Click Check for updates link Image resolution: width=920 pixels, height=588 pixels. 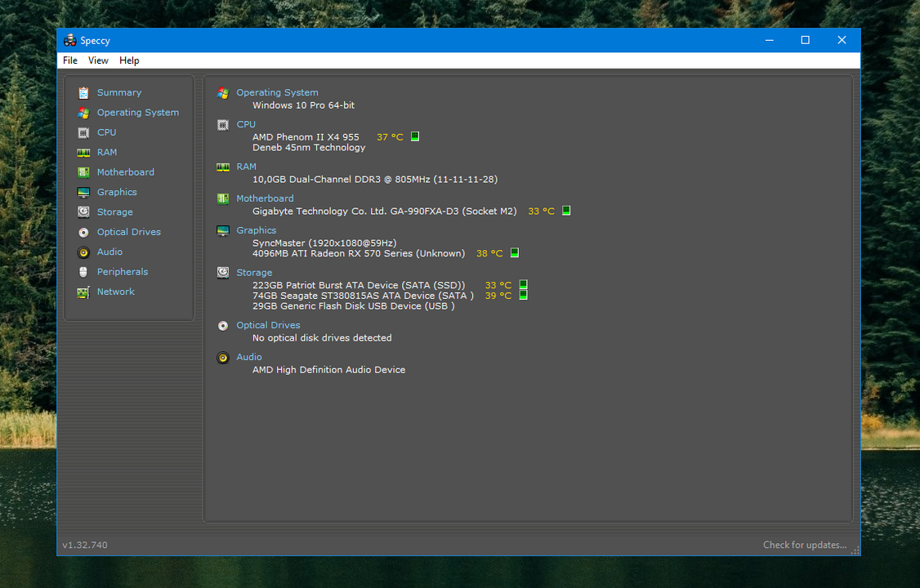pos(805,546)
